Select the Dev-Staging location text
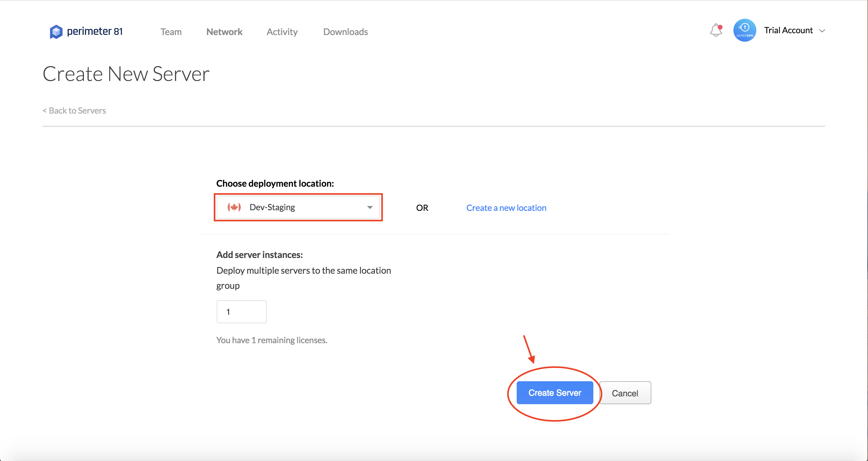 [x=272, y=207]
